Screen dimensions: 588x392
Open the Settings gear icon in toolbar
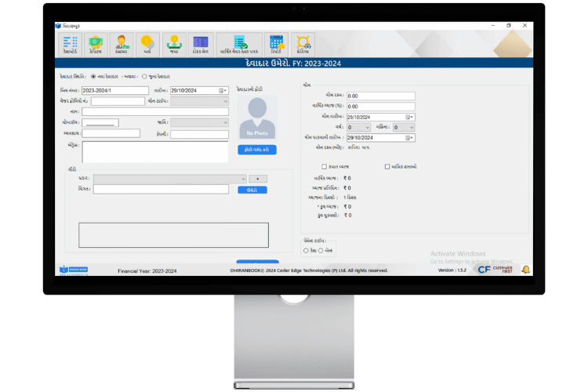pyautogui.click(x=303, y=44)
